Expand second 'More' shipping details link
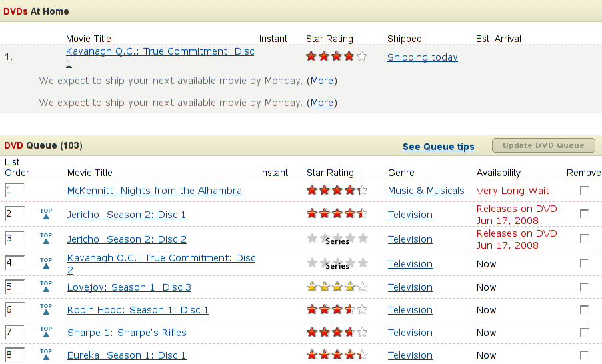Viewport: 602px width, 364px height. (x=321, y=103)
